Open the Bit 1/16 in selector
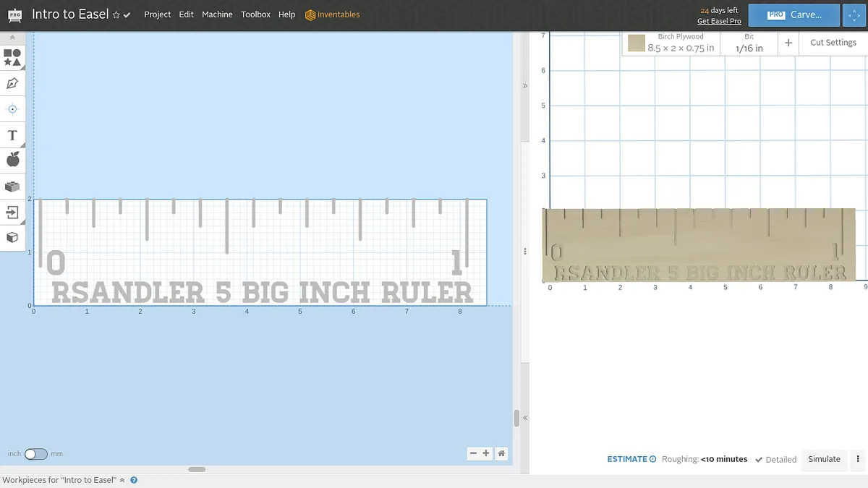 point(749,43)
